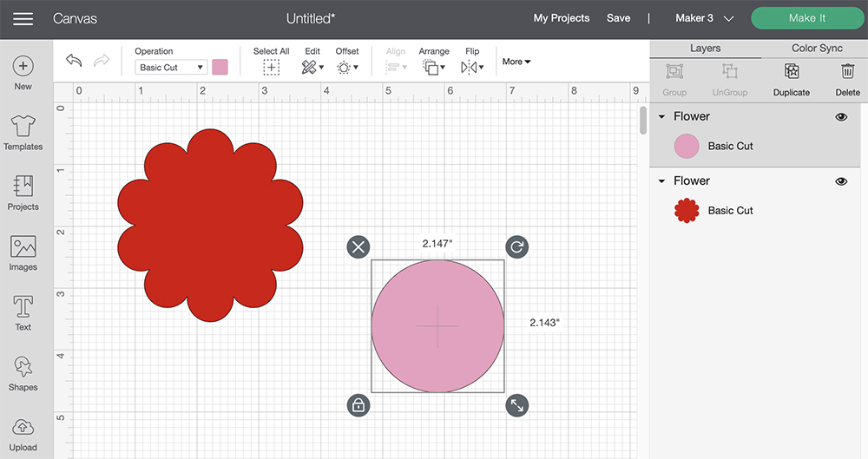Create a New project from sidebar
The width and height of the screenshot is (868, 459).
[x=23, y=73]
